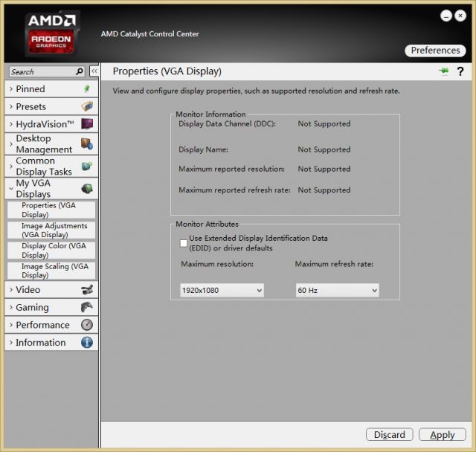476x452 pixels.
Task: Click the Properties (VGA Display) page title
Action: pos(167,71)
